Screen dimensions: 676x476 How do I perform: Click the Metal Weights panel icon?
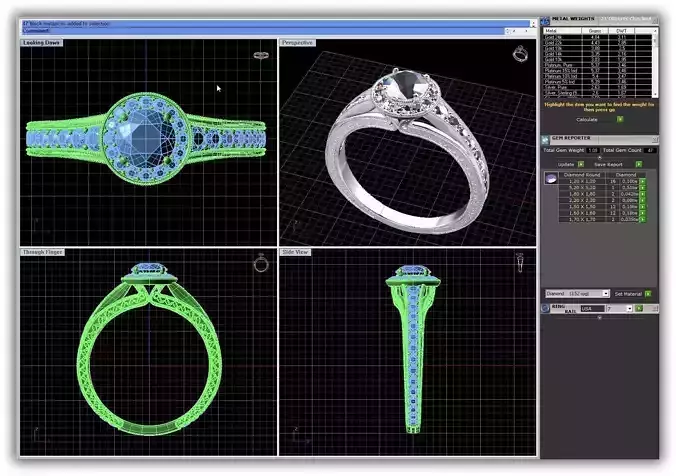point(545,21)
